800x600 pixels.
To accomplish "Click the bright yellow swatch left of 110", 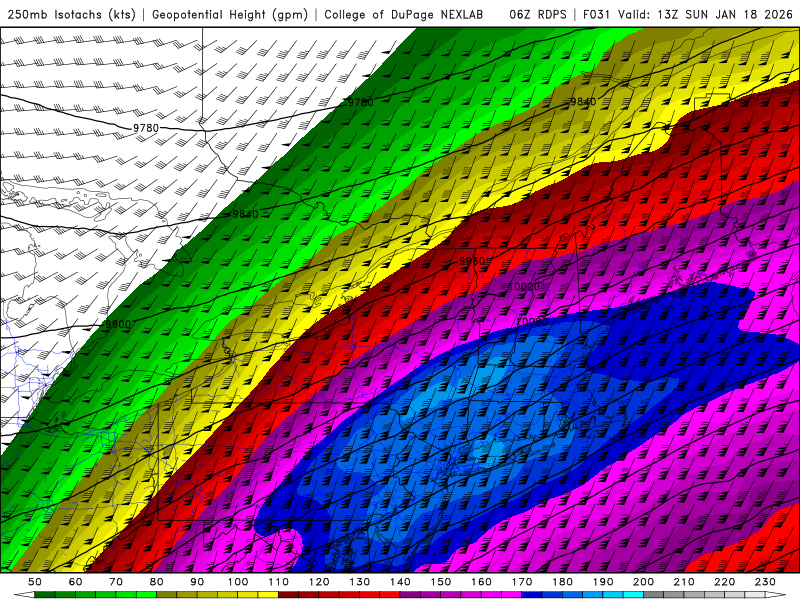I will [268, 595].
